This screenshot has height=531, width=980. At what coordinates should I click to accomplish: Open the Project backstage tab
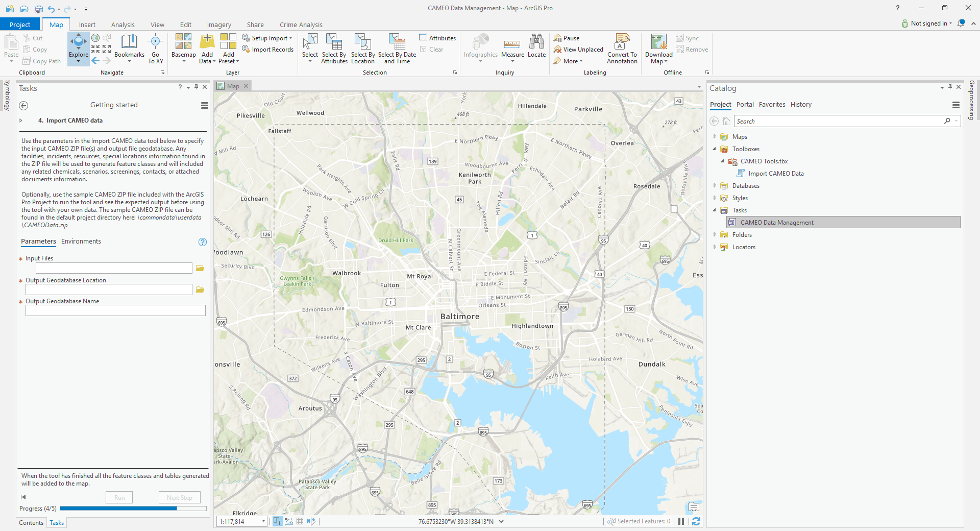[20, 25]
